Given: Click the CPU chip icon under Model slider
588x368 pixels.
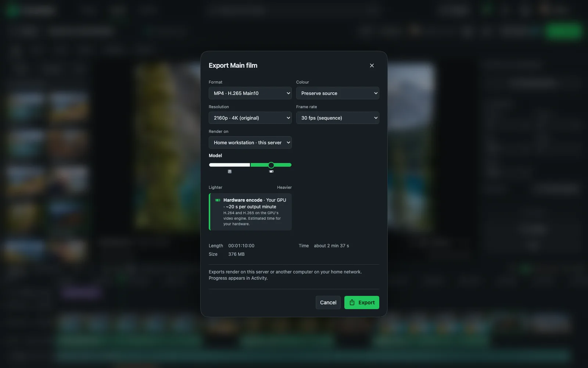Looking at the screenshot, I should point(230,171).
